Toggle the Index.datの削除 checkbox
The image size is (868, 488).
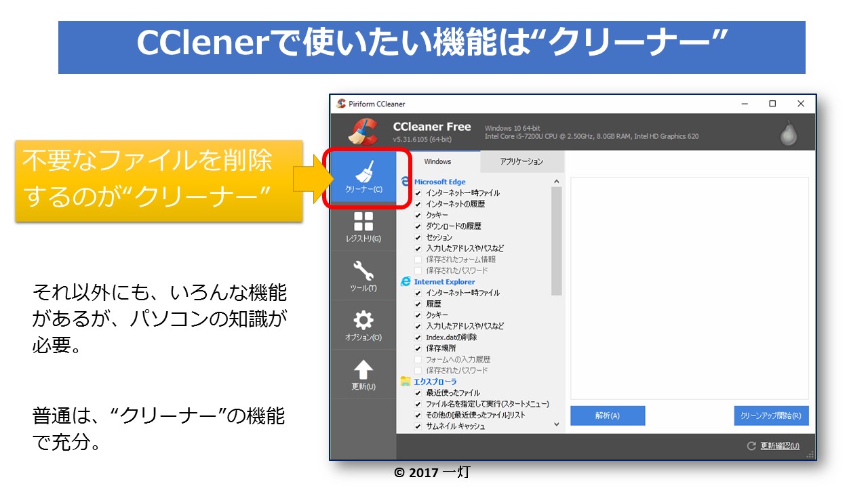coord(418,338)
